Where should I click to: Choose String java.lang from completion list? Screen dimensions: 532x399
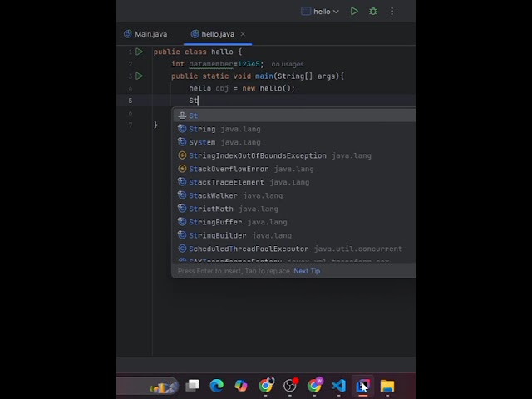click(294, 129)
